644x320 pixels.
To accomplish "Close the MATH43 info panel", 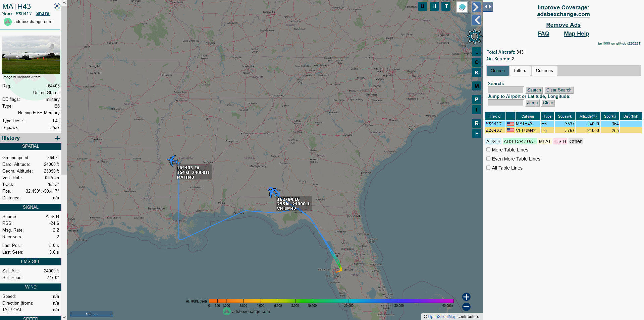I will coord(57,6).
